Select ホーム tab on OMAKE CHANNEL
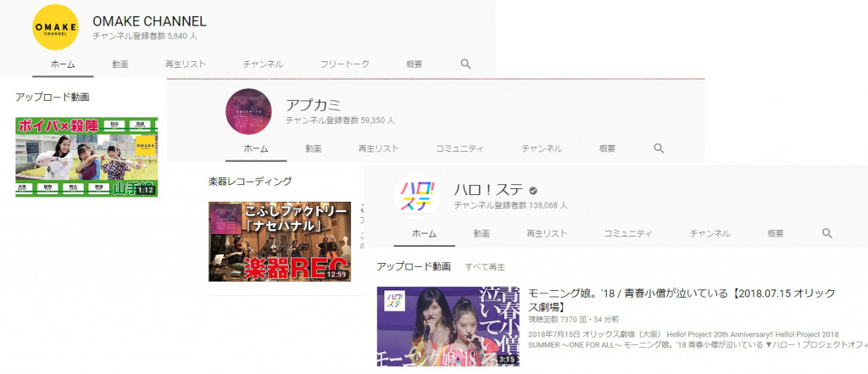This screenshot has width=868, height=374. click(x=63, y=64)
